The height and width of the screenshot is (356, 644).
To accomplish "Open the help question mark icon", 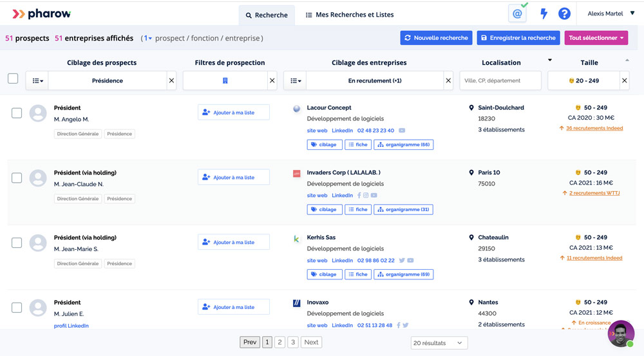I will point(564,14).
